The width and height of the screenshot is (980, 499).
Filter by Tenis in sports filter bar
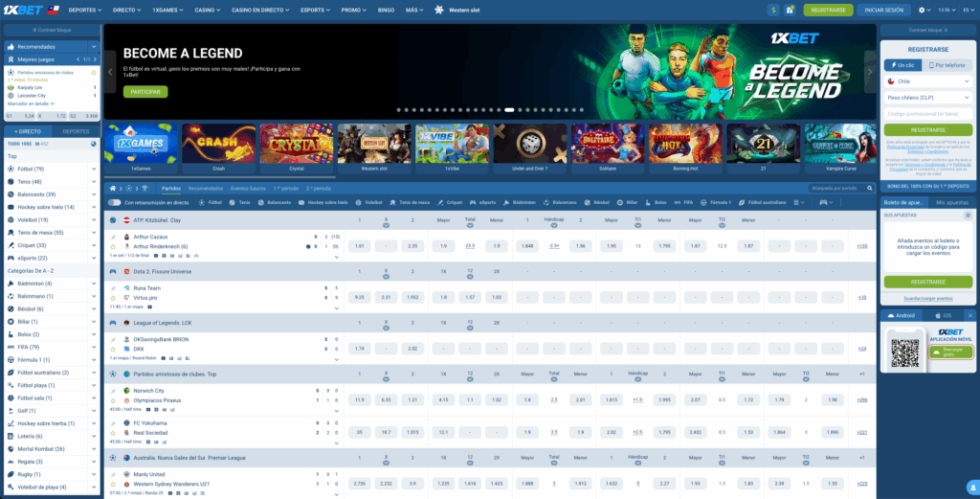(x=239, y=203)
